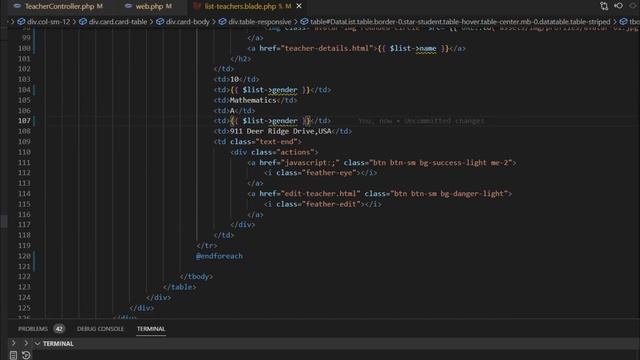Click the 42 problems count badge

coord(59,329)
